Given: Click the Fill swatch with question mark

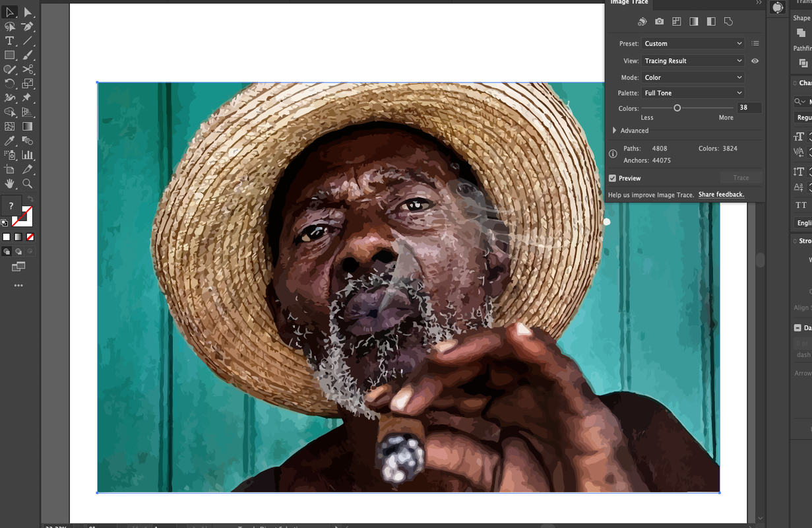Looking at the screenshot, I should (x=11, y=207).
